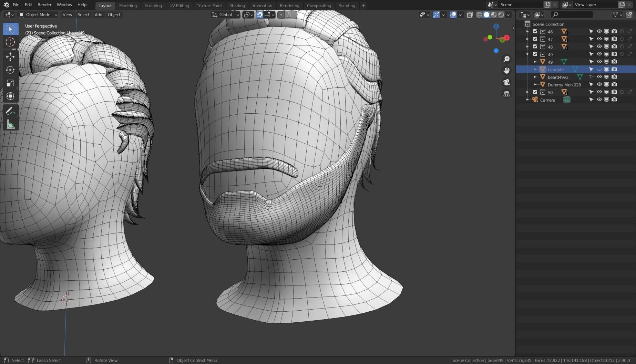
Task: Select beard49v2 in the outliner
Action: pyautogui.click(x=558, y=77)
